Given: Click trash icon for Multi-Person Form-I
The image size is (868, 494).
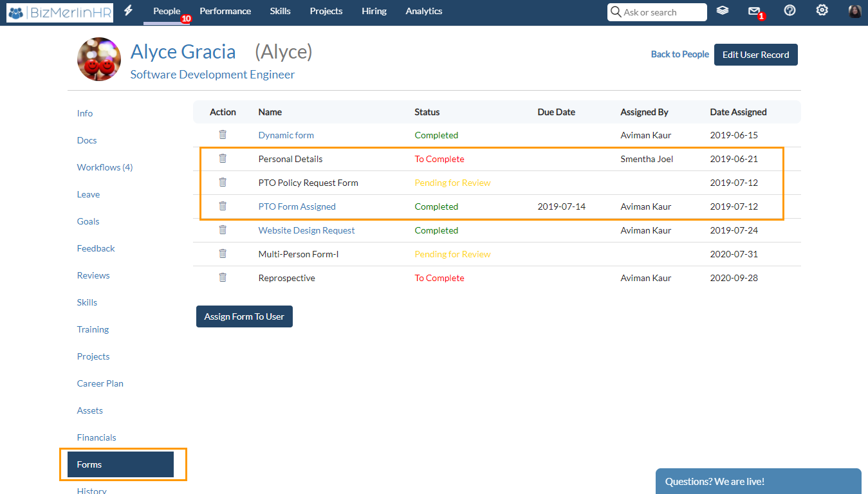Looking at the screenshot, I should 223,254.
